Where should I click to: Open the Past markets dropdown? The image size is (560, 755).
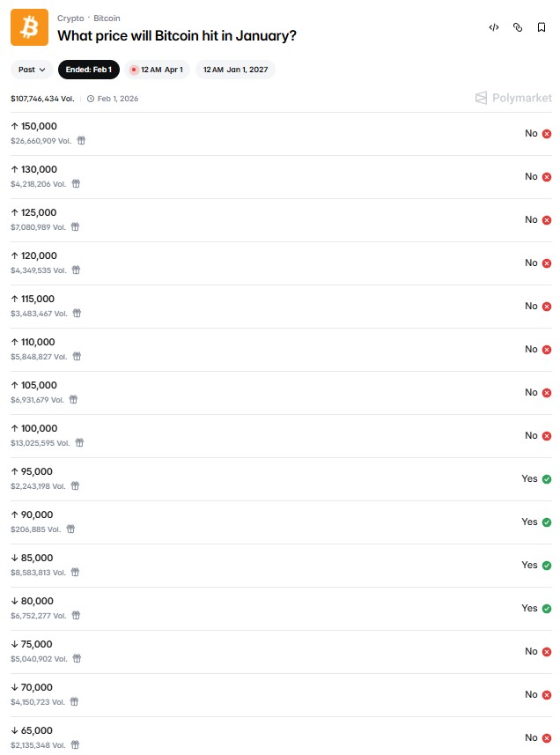coord(32,70)
